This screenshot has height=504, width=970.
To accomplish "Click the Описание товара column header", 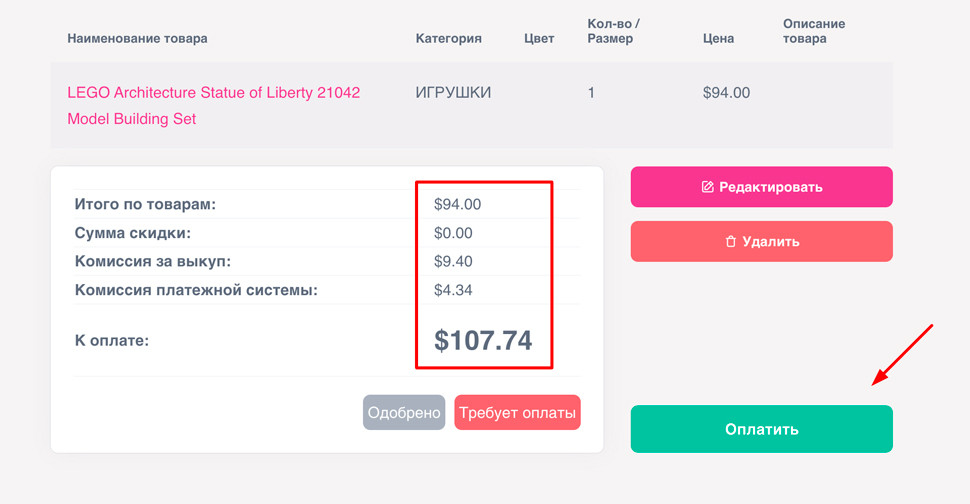I will click(814, 31).
